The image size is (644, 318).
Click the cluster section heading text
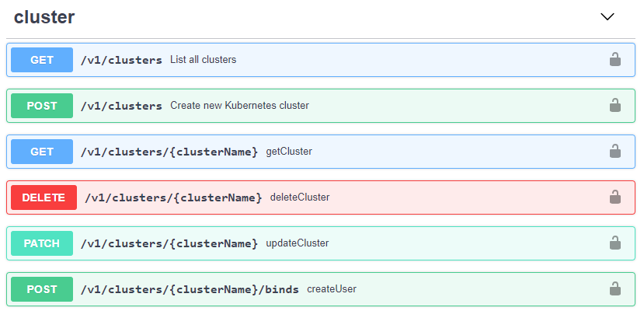coord(44,17)
